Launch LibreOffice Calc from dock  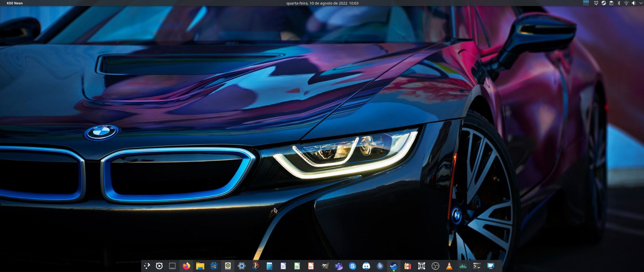tap(297, 266)
